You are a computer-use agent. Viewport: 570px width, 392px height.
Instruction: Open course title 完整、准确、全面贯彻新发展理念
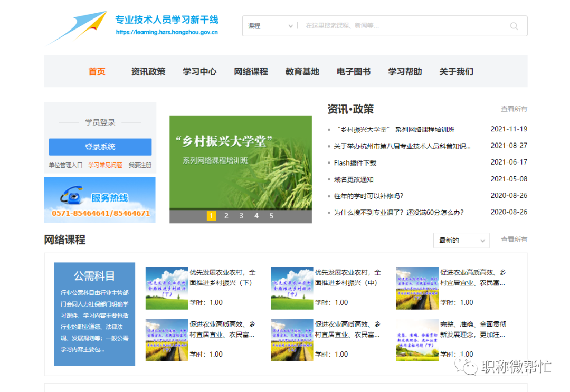tap(473, 329)
